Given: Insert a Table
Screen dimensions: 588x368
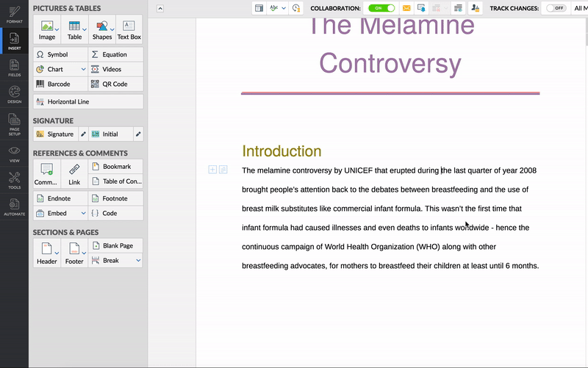Looking at the screenshot, I should click(x=74, y=29).
